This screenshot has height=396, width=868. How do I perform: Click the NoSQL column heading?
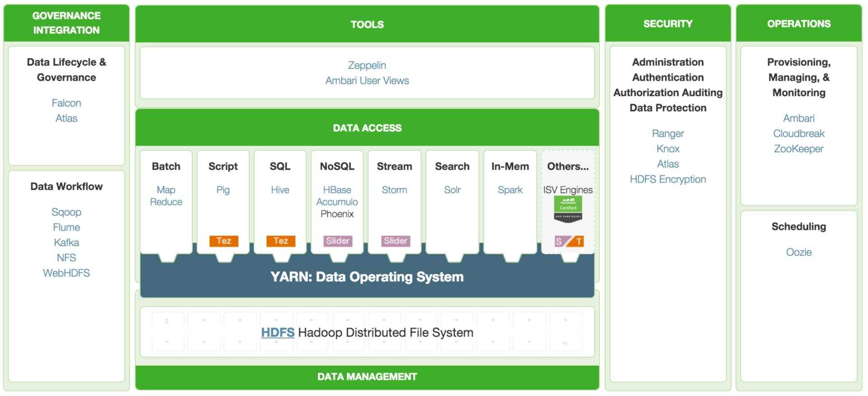337,167
